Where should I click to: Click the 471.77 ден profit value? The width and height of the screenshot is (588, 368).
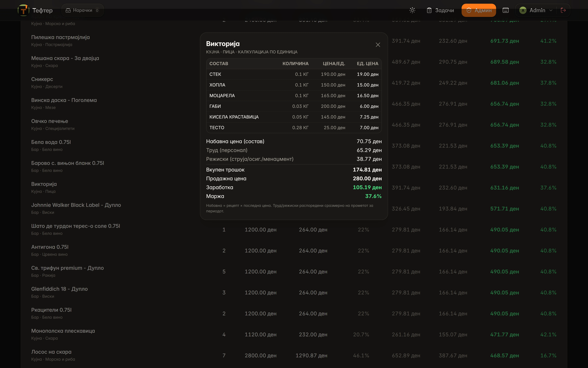point(505,335)
